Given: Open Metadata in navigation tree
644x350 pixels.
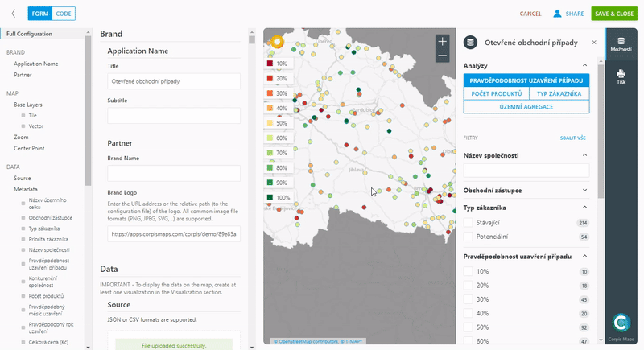Looking at the screenshot, I should coord(26,189).
